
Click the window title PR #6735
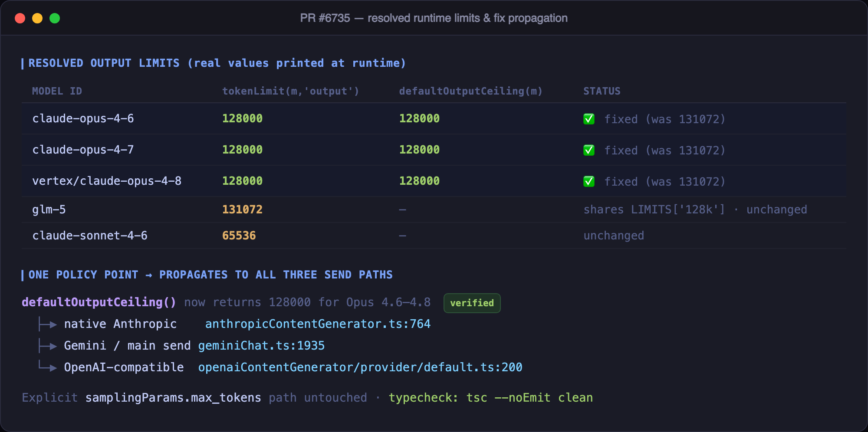434,18
